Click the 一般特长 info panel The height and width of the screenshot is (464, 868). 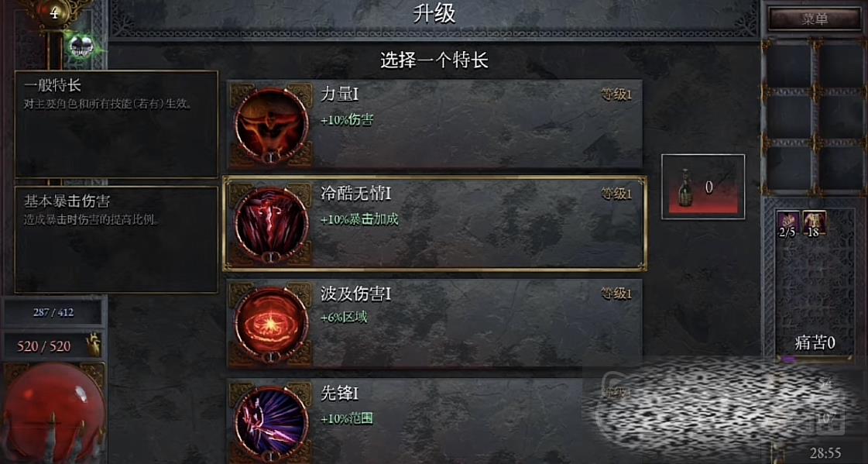tap(116, 124)
